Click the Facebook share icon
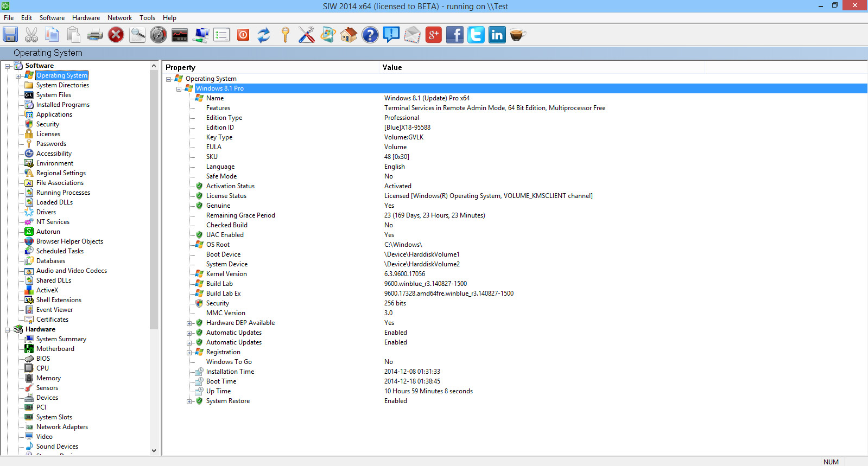The width and height of the screenshot is (868, 466). coord(455,35)
